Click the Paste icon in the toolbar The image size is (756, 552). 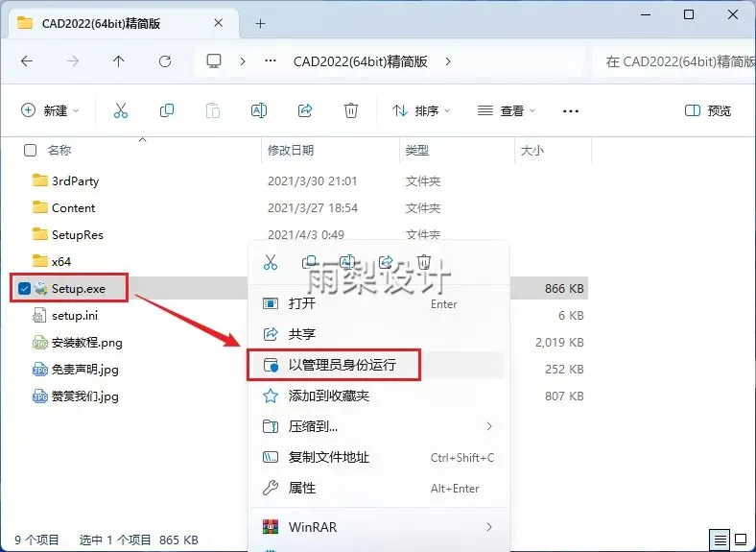(x=213, y=111)
